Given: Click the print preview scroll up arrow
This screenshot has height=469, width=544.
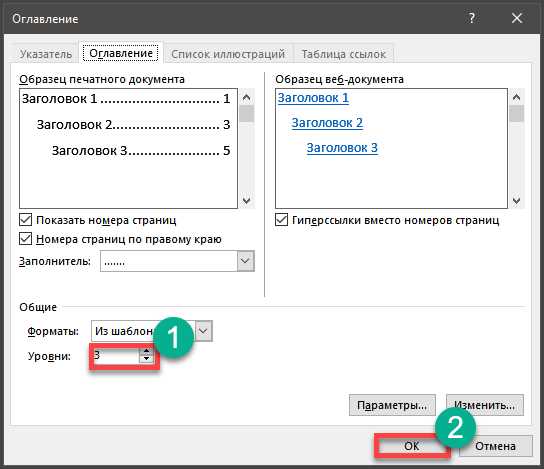Looking at the screenshot, I should pos(246,97).
